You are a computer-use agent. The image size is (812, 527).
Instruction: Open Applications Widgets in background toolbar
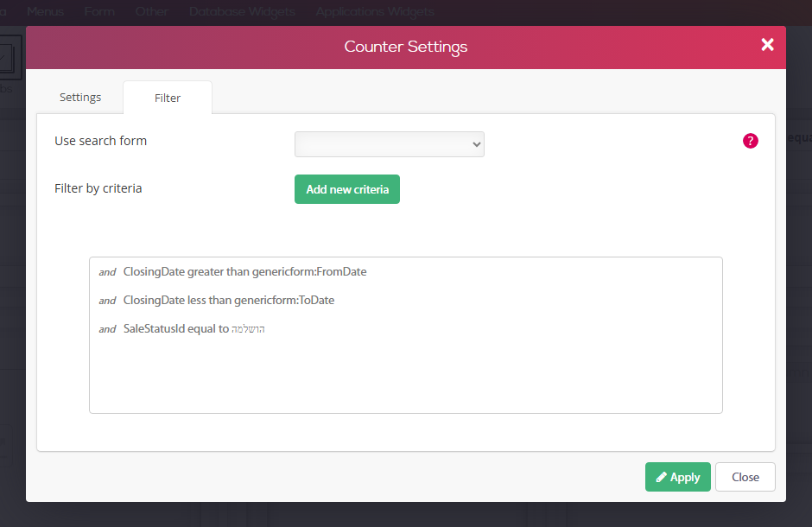click(375, 11)
